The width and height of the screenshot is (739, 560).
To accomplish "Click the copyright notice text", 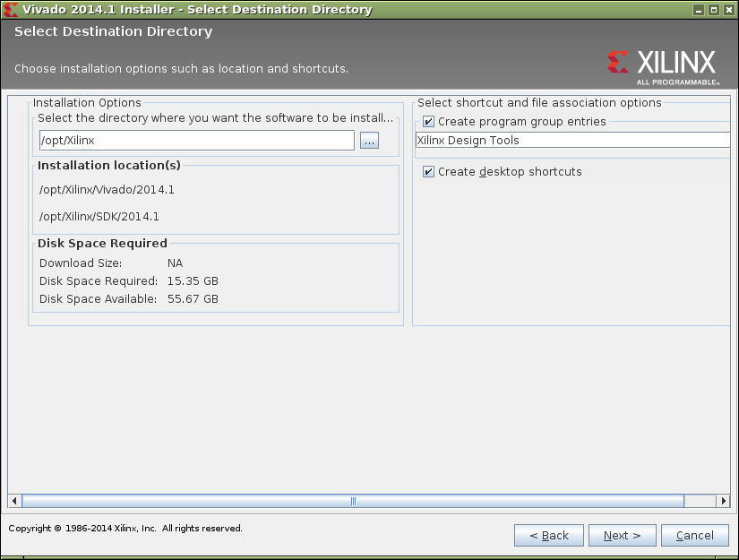I will pyautogui.click(x=125, y=529).
